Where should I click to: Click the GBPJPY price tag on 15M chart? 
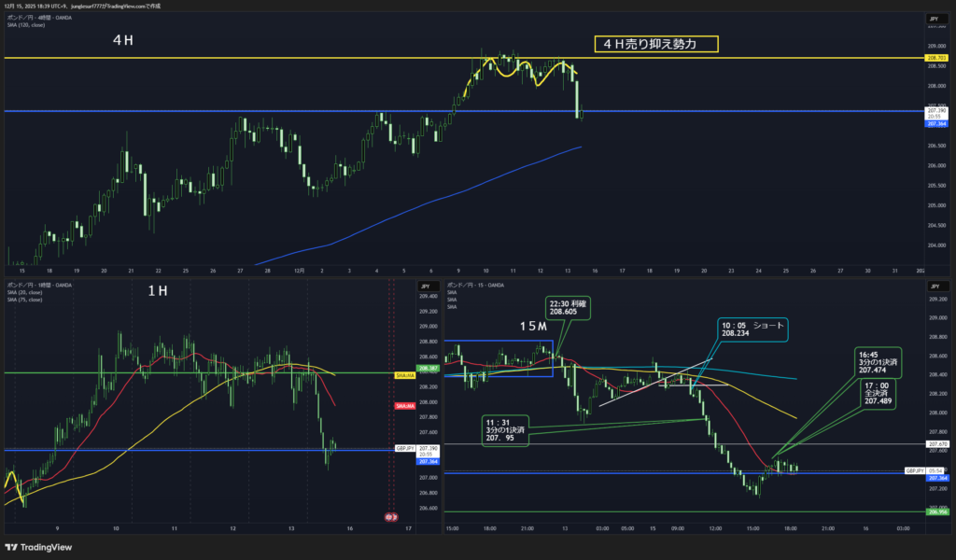coord(914,470)
